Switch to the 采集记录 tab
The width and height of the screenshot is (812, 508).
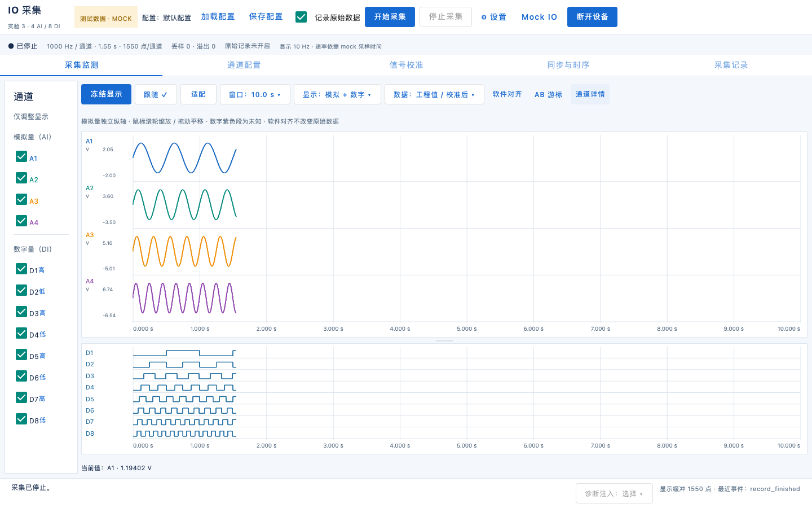[x=731, y=65]
